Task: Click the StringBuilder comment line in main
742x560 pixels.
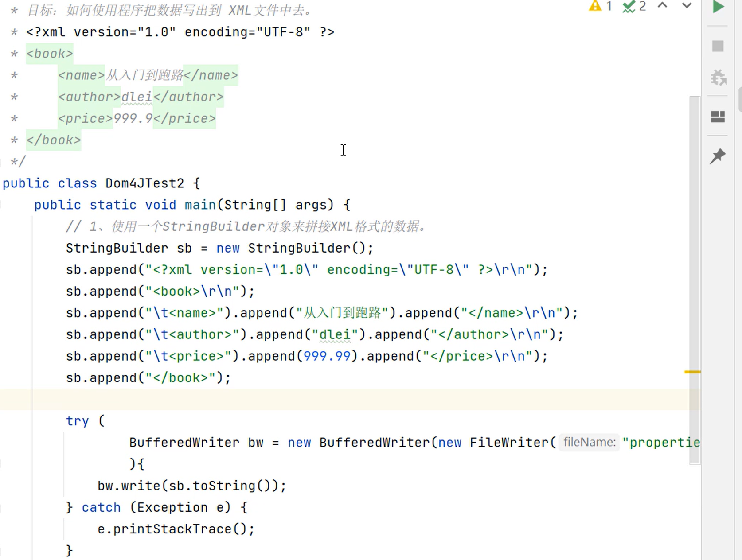Action: [x=246, y=227]
